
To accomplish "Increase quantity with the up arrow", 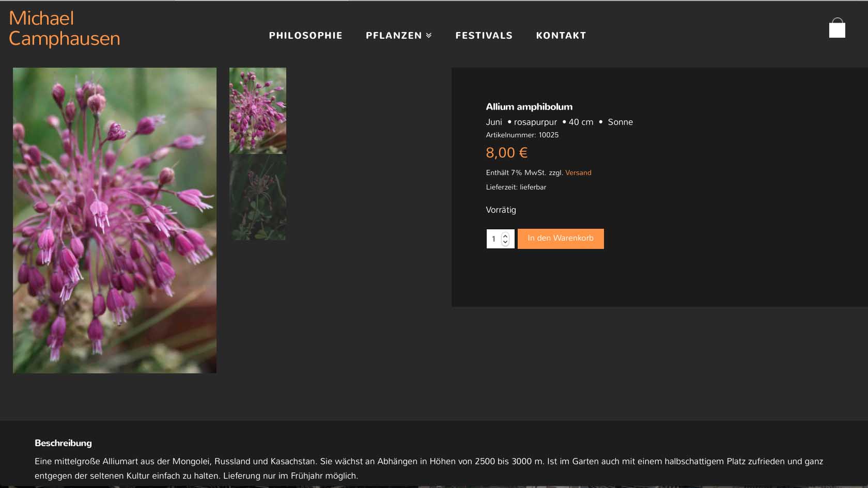I will [505, 235].
